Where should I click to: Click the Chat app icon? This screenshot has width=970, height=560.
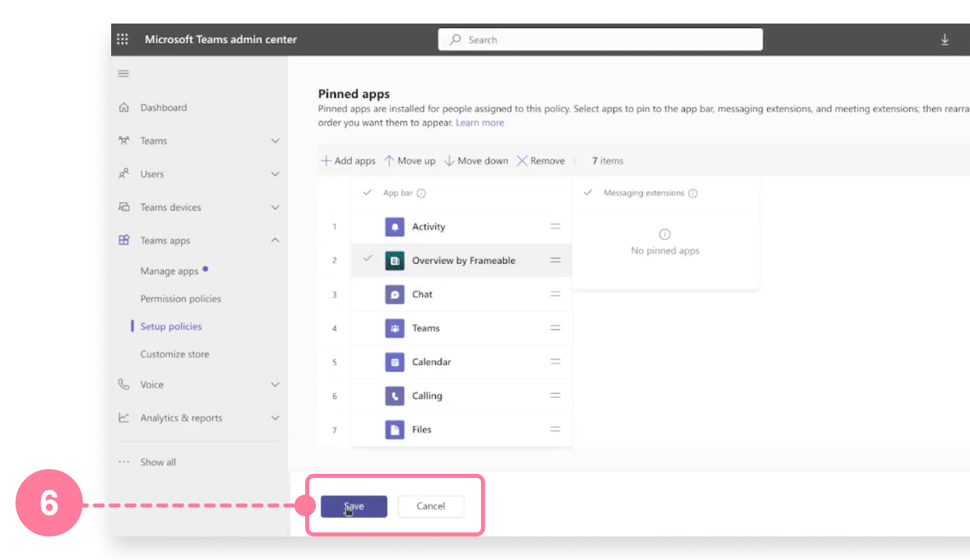[x=395, y=294]
